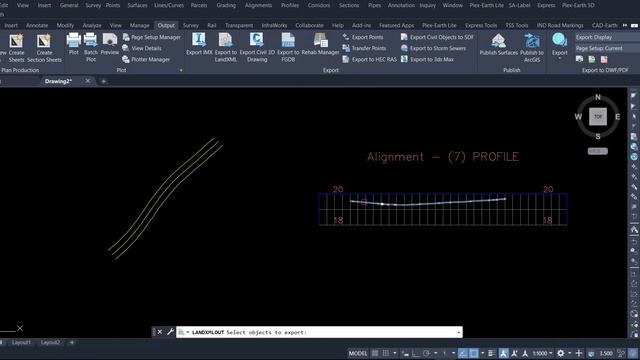Open the plot Preview
640x360 pixels.
point(110,44)
